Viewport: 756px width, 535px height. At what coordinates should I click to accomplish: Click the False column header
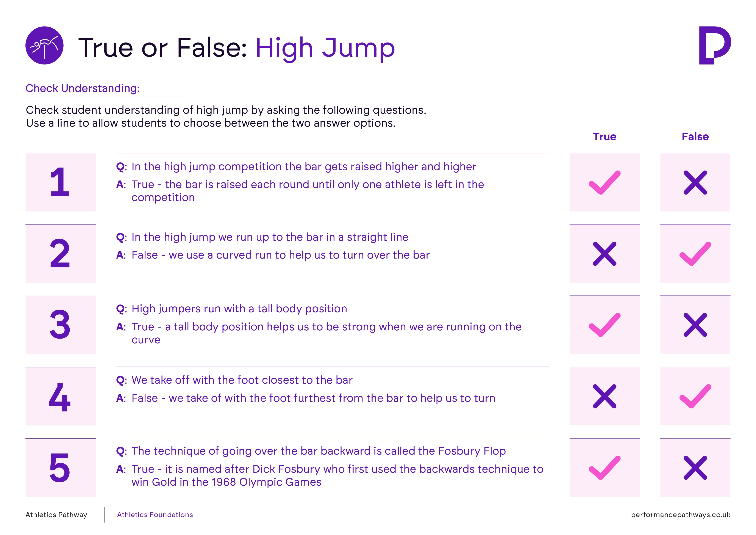(x=695, y=136)
